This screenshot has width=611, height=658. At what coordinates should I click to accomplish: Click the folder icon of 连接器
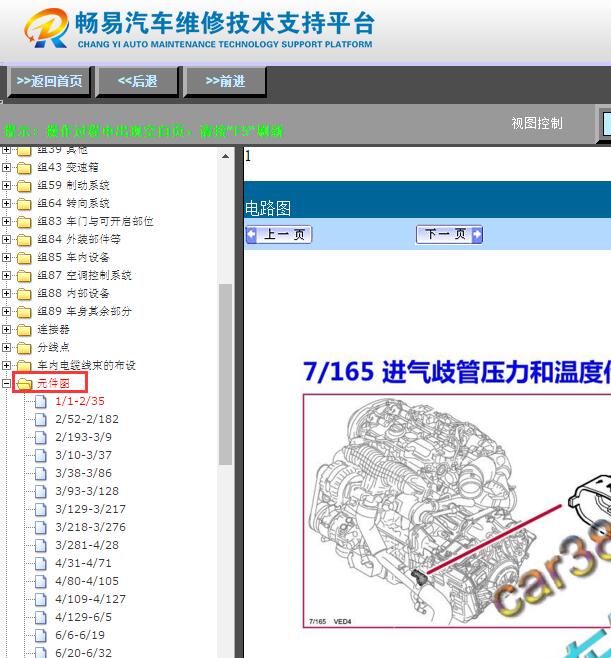coord(24,330)
